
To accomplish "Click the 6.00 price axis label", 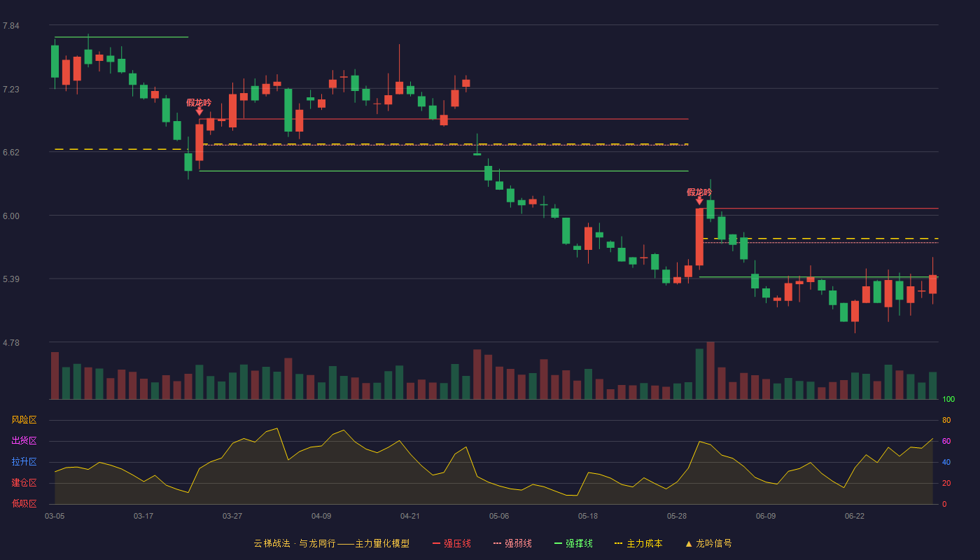I will [10, 216].
